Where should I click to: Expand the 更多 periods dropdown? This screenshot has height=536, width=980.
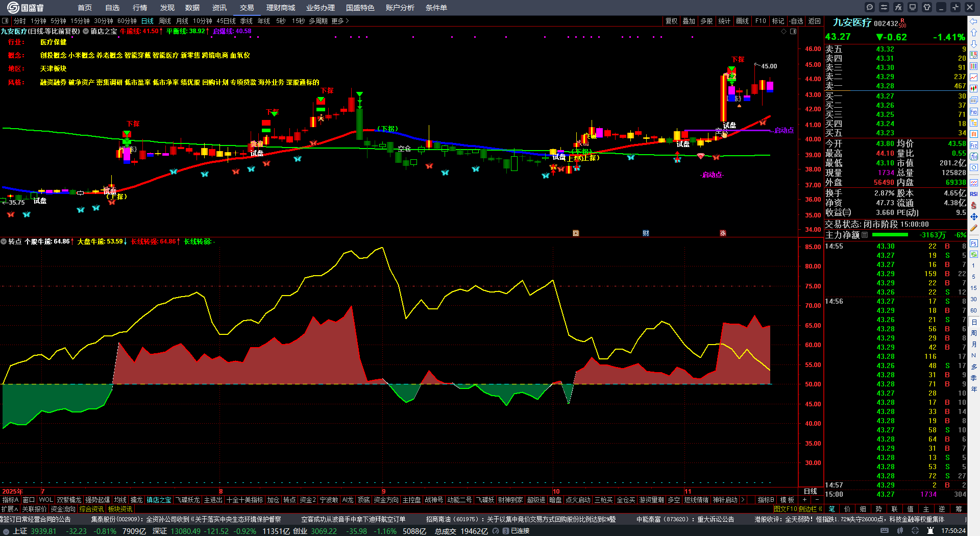tap(340, 21)
